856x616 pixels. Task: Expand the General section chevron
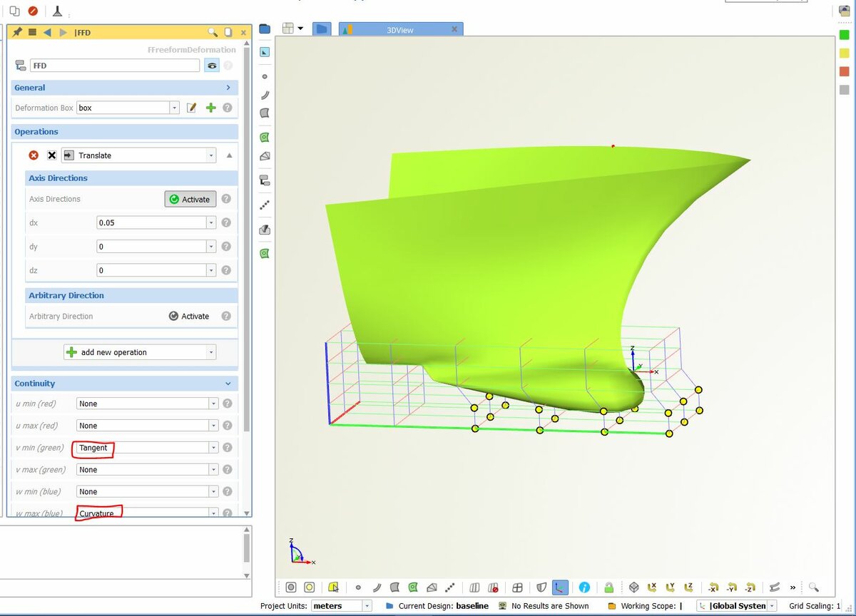[228, 88]
